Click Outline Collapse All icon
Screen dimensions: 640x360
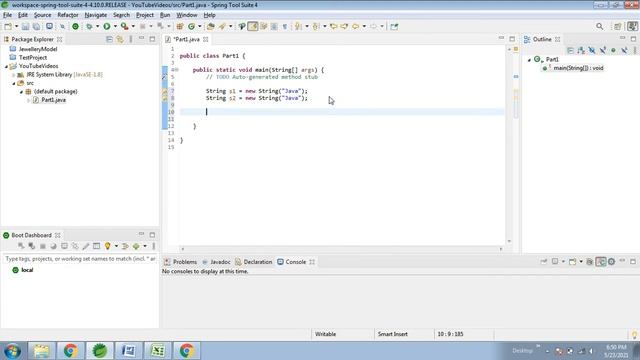(571, 50)
